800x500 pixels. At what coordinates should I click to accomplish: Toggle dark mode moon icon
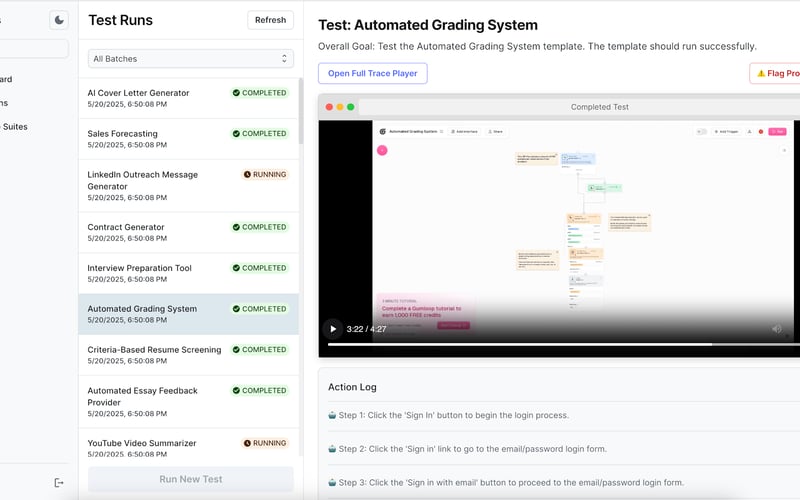(59, 20)
